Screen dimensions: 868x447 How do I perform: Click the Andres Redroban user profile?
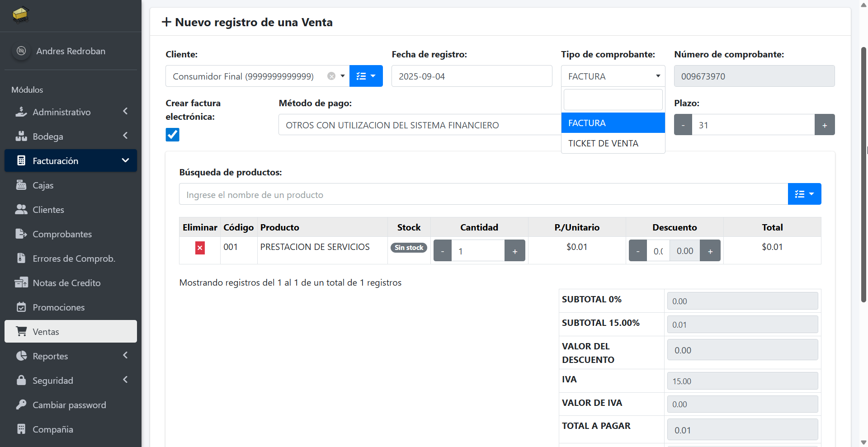tap(71, 51)
